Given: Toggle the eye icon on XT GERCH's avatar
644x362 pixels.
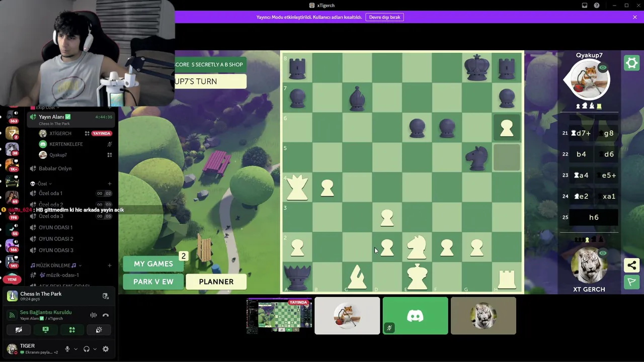Looking at the screenshot, I should 604,253.
